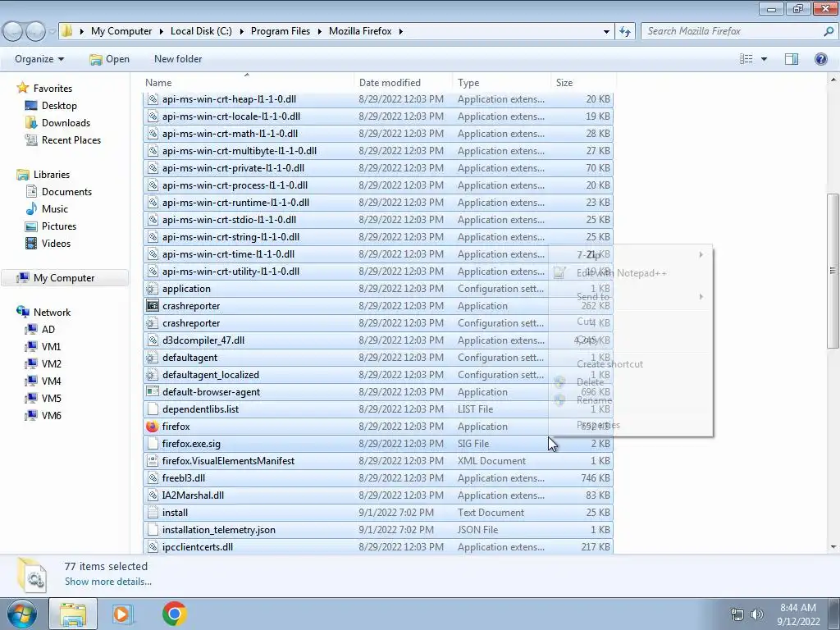Choose Delete in context menu

click(x=631, y=382)
